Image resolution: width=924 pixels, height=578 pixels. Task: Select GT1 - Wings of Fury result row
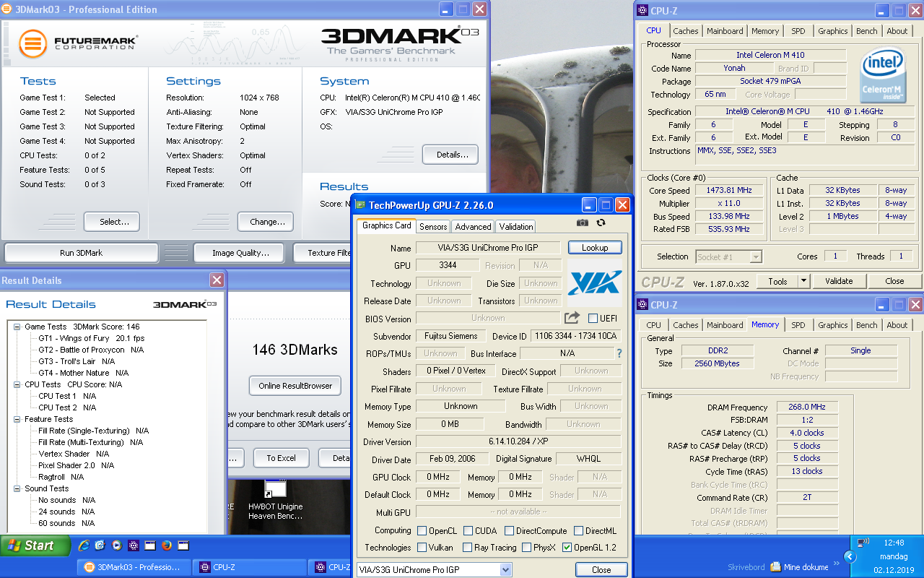click(91, 338)
